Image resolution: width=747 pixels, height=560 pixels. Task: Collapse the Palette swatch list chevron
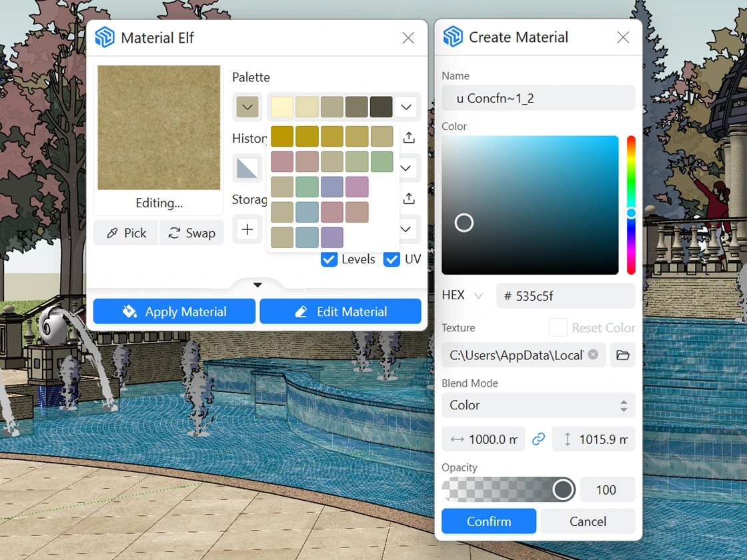pyautogui.click(x=406, y=107)
